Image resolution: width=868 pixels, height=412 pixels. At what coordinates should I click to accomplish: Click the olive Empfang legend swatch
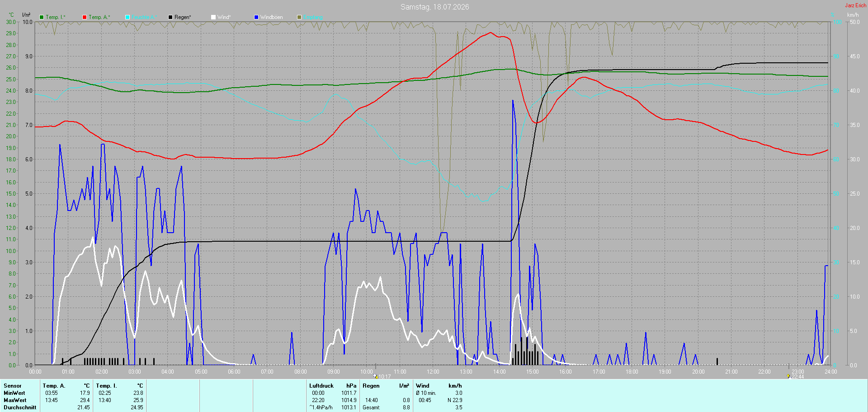coord(299,17)
